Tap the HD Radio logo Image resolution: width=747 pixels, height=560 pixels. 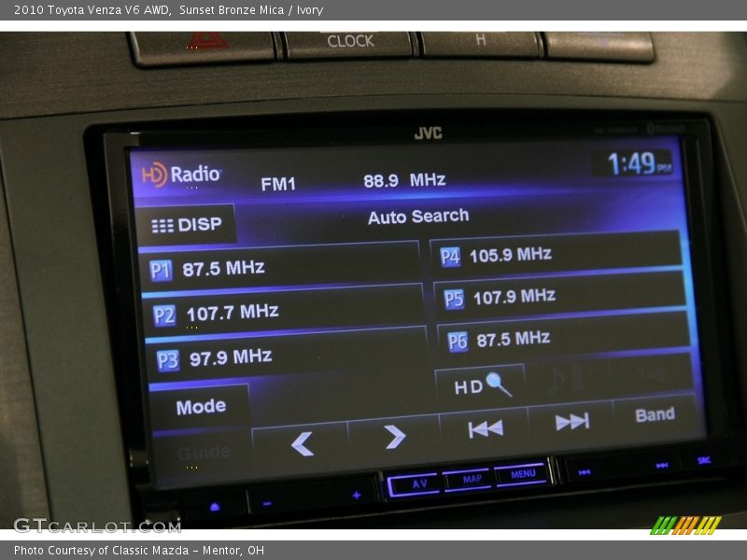[x=181, y=175]
